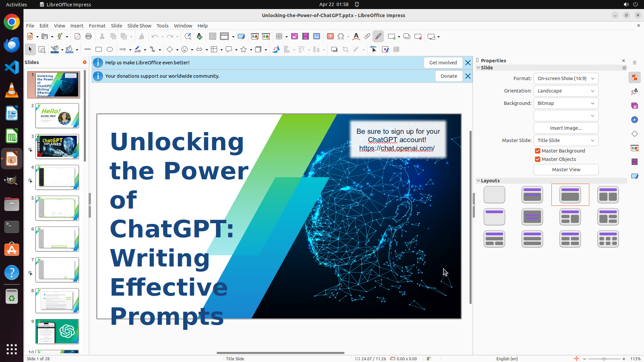Open the Slide Show menu
Viewport: 644px width, 362px height.
pyautogui.click(x=139, y=26)
